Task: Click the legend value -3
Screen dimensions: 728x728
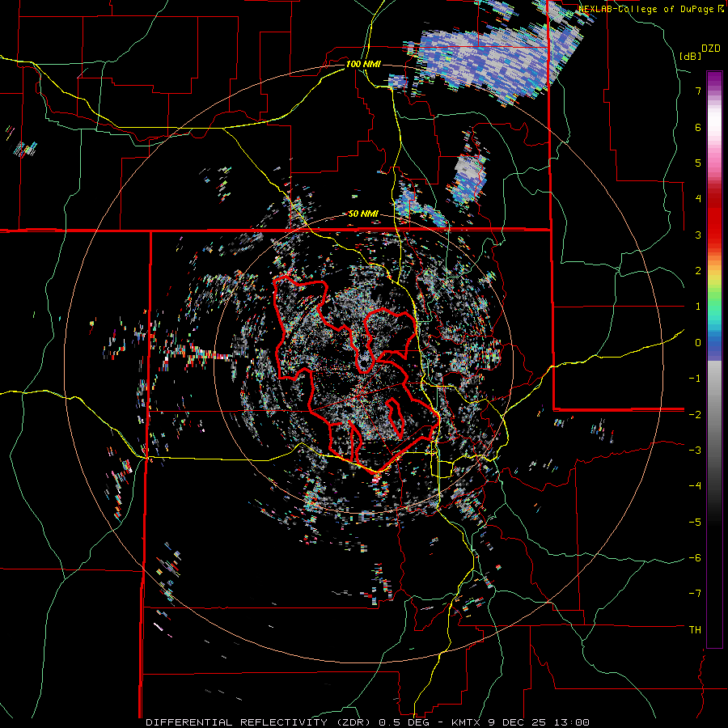Action: pyautogui.click(x=695, y=450)
